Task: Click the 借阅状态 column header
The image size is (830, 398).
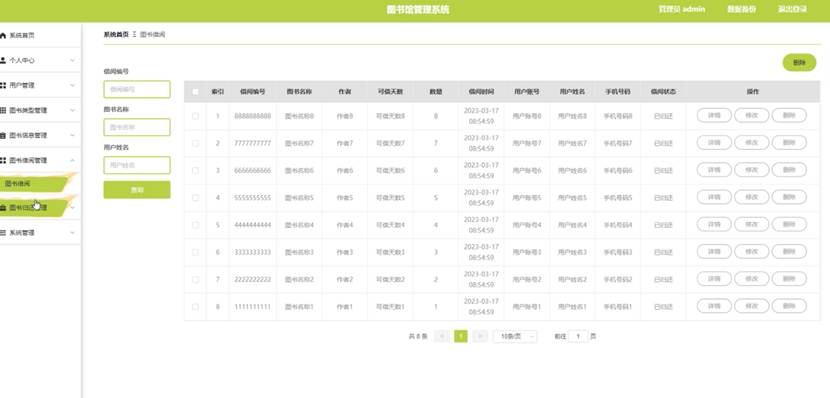Action: pyautogui.click(x=663, y=92)
